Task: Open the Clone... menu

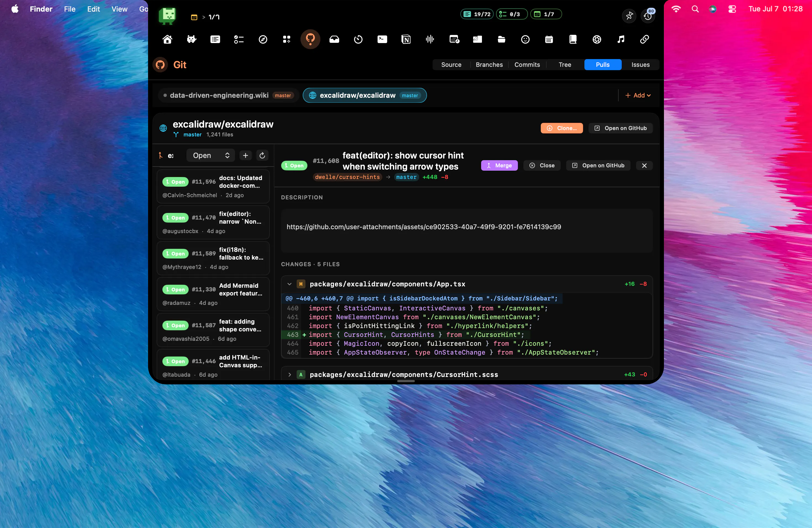Action: pos(561,128)
